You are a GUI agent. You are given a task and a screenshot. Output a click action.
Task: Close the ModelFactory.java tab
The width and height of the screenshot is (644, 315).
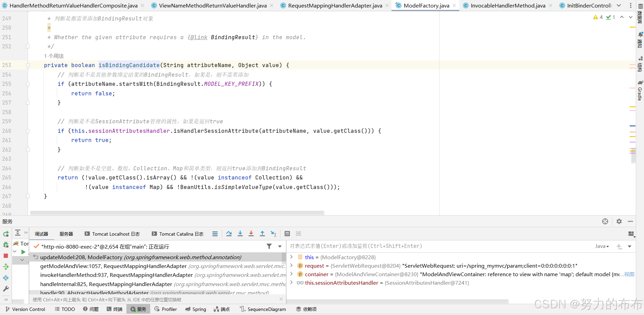[x=454, y=5]
